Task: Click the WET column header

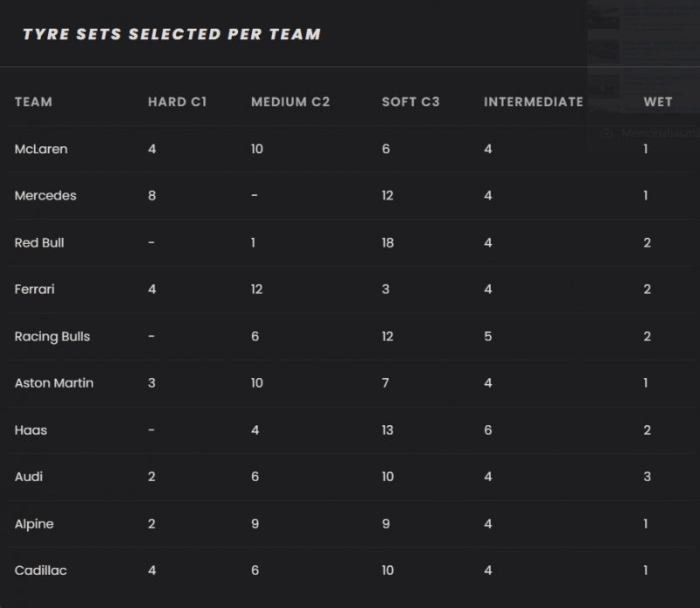Action: point(658,101)
